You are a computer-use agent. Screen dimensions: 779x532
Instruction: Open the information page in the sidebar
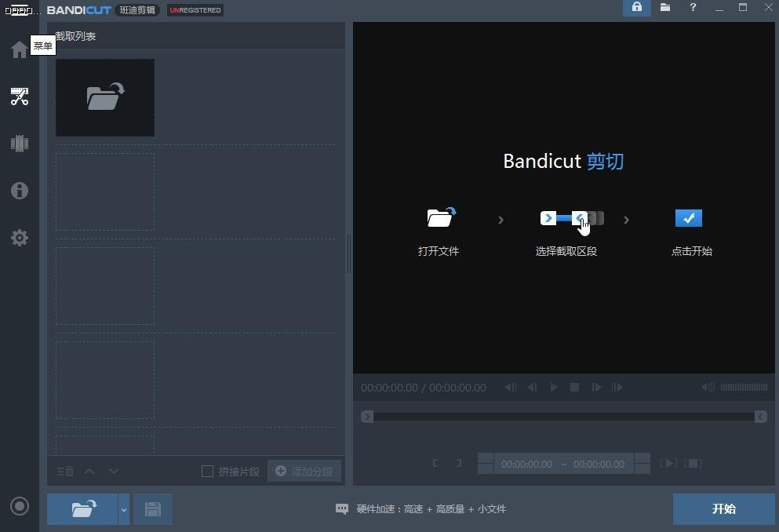[20, 190]
